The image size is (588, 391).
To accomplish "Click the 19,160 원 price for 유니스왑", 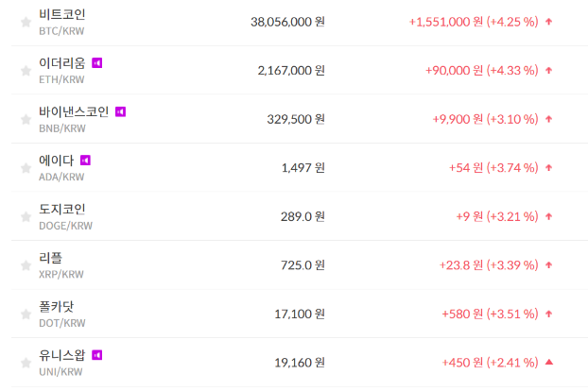I will click(x=300, y=362).
